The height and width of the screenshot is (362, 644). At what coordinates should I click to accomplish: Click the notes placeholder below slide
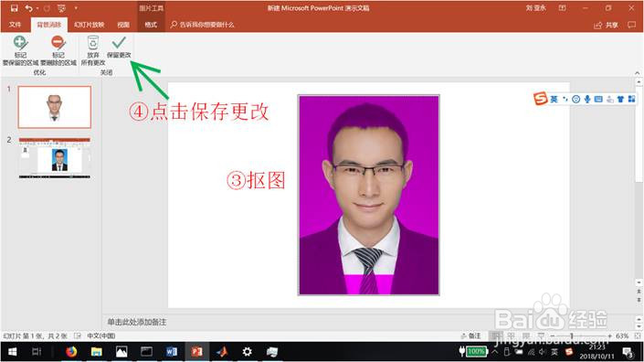(x=137, y=322)
